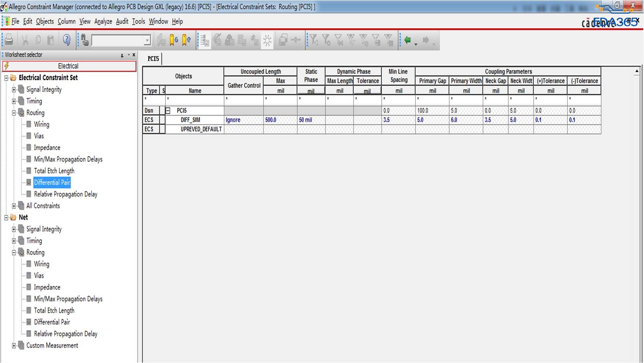Select Differential Pair under Electrical Constraint Set

tap(52, 182)
